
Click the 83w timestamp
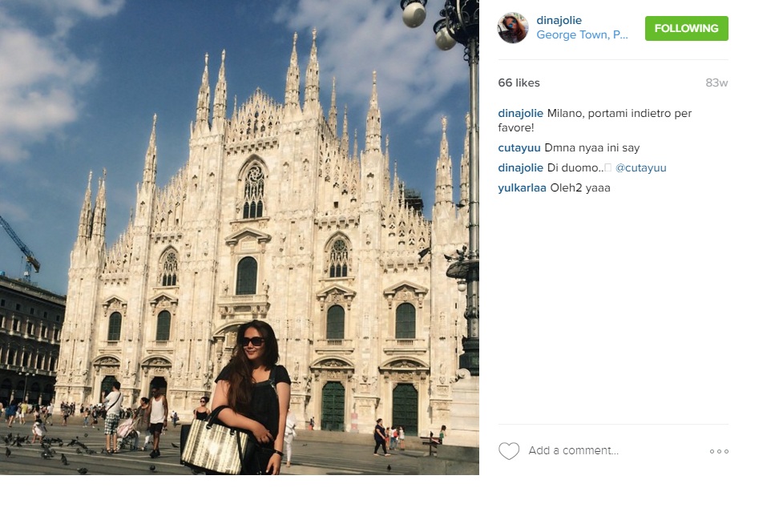point(716,83)
